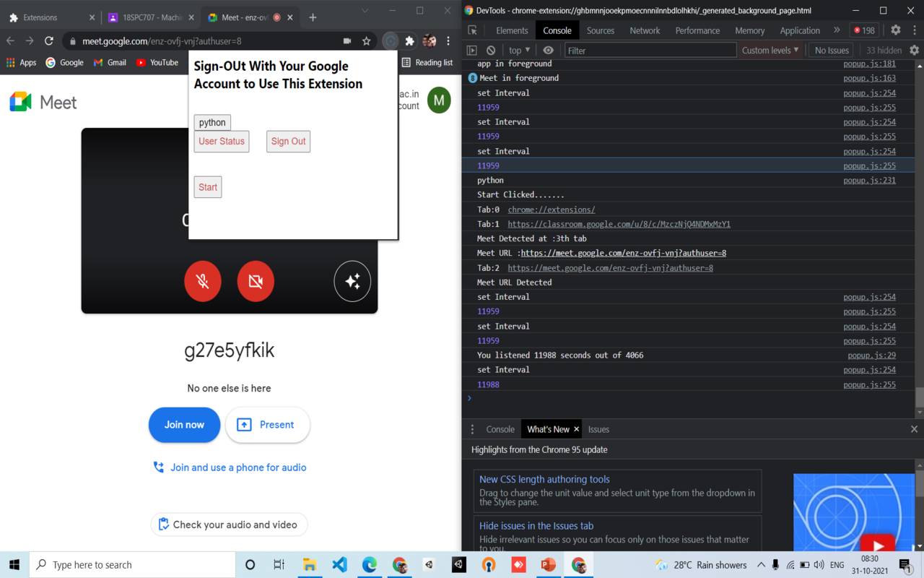The width and height of the screenshot is (924, 578).
Task: Switch to the 18SPC707 browser tab
Action: tap(150, 17)
